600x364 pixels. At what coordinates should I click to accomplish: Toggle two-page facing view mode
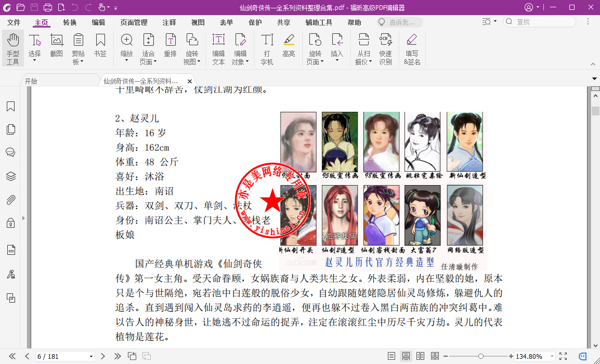click(x=420, y=356)
